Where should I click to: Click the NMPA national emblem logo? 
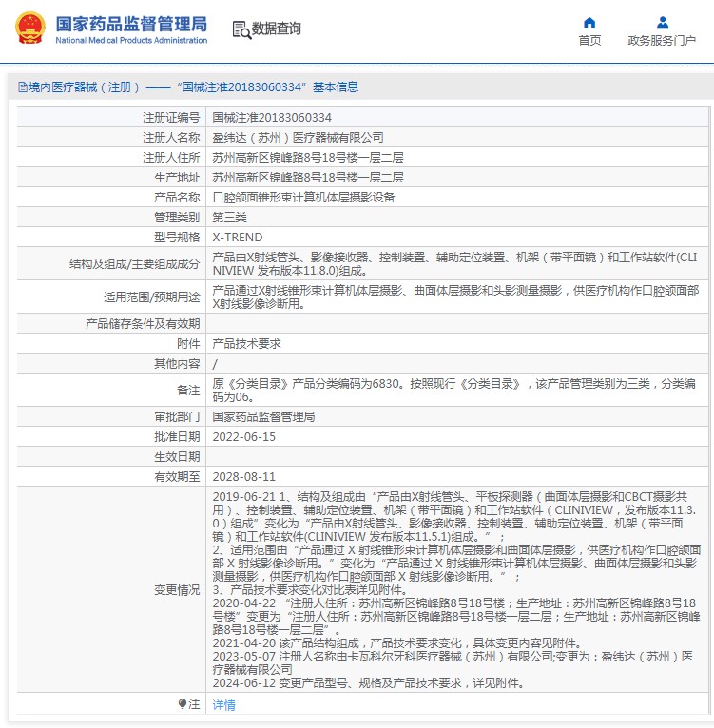[30, 29]
